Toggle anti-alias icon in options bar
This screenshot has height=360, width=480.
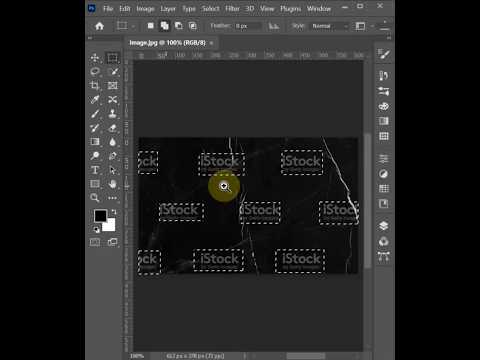274,26
